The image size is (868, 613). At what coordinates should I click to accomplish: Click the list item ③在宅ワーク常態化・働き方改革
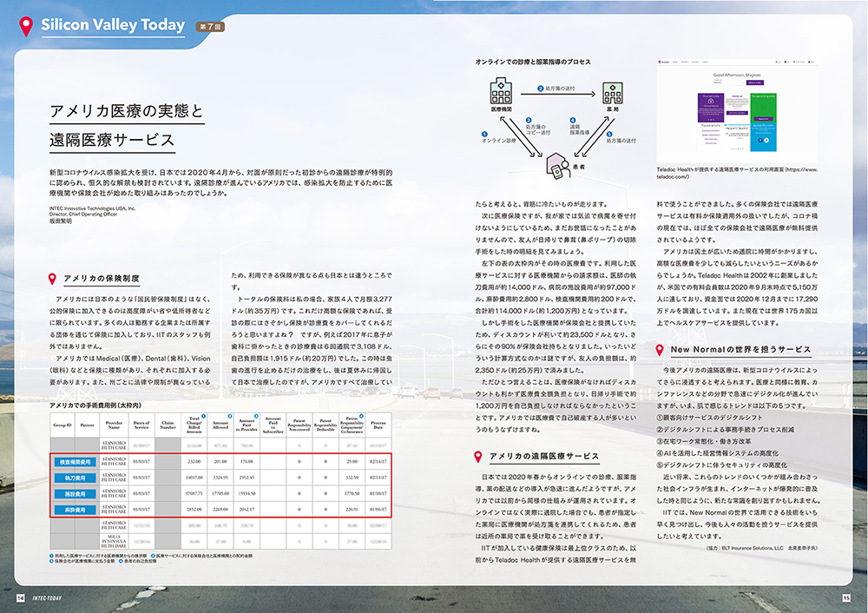point(704,441)
